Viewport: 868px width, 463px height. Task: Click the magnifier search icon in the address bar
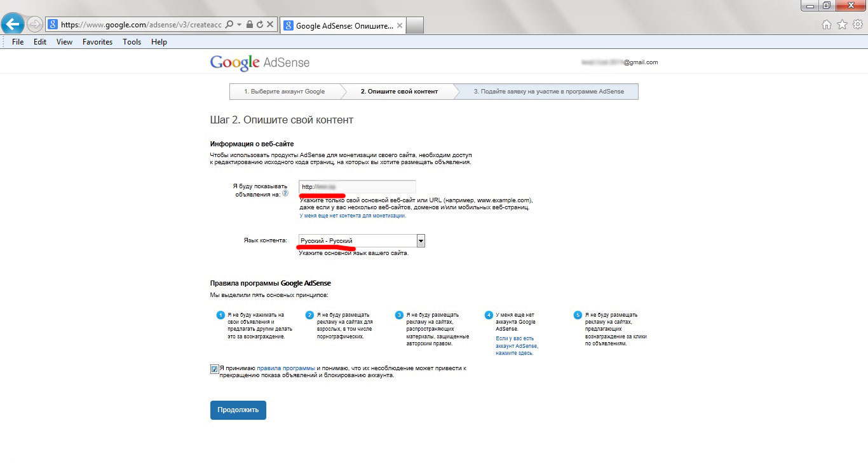click(229, 25)
